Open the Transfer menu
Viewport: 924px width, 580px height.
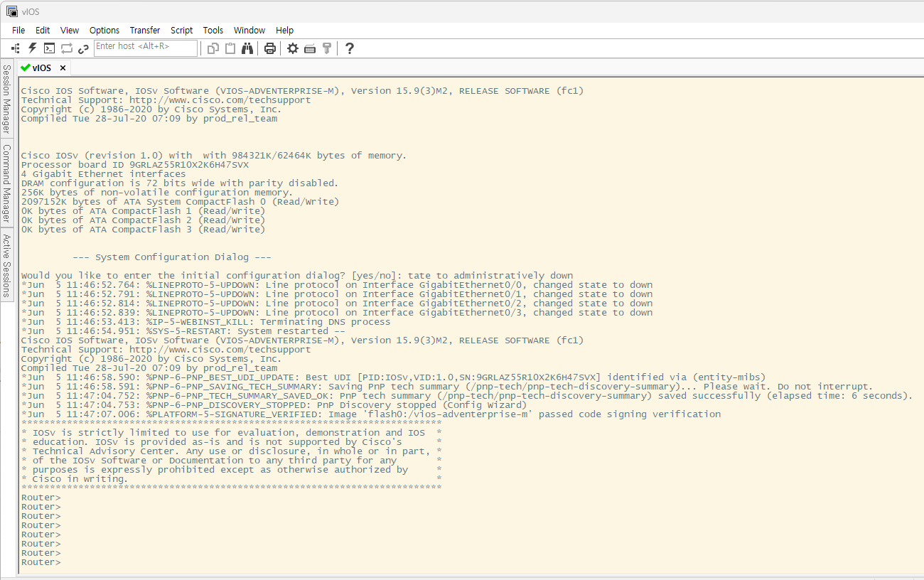145,30
